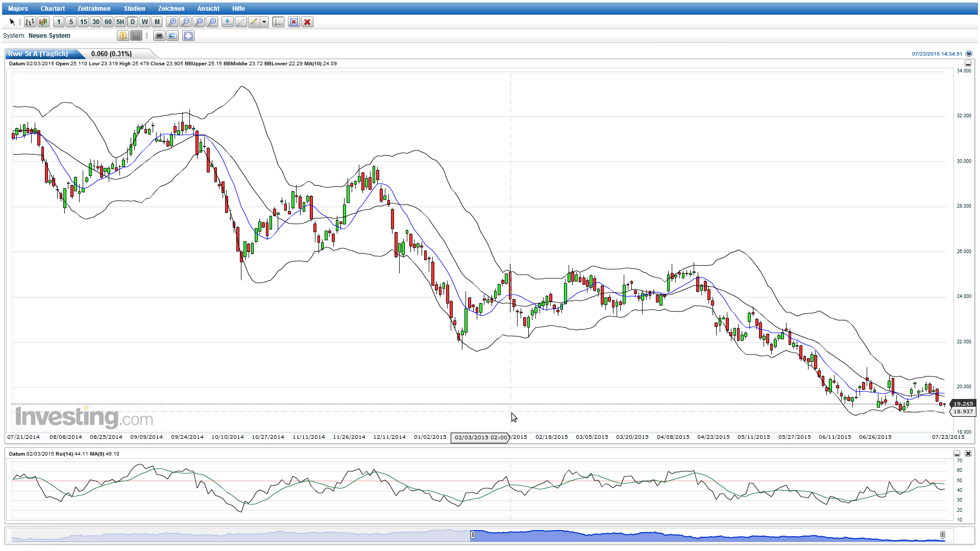
Task: Toggle the D daily timeframe
Action: 132,22
